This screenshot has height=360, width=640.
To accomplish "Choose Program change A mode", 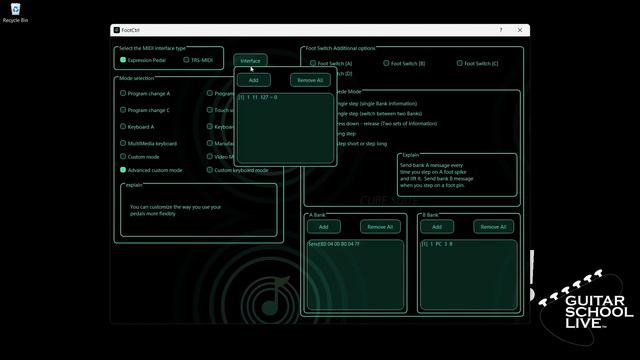I will [145, 93].
